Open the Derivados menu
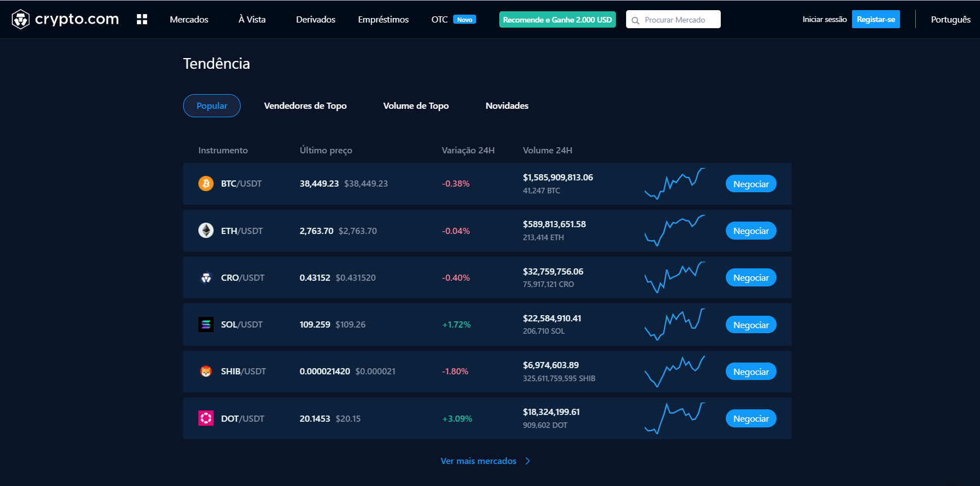The image size is (980, 486). 316,20
